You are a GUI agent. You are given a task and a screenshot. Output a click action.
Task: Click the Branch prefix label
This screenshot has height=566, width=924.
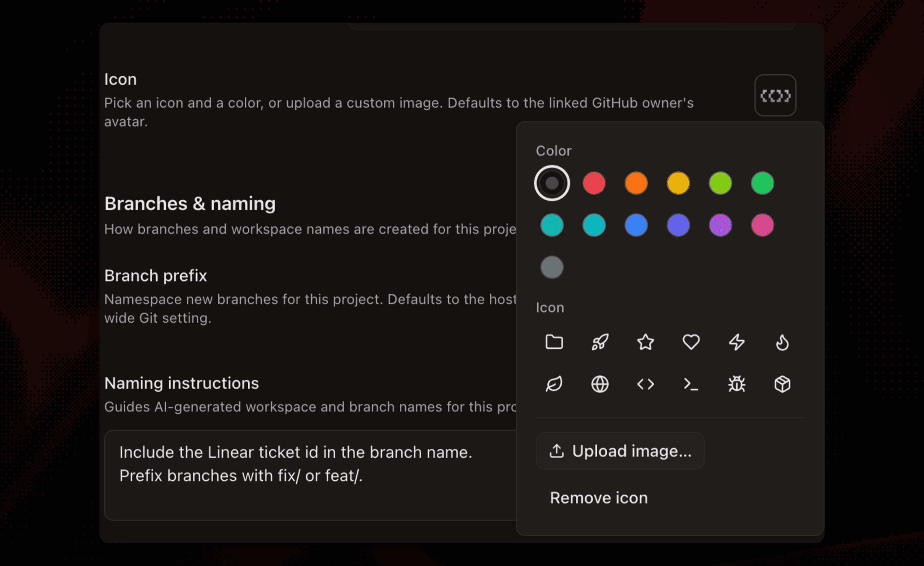pyautogui.click(x=155, y=276)
